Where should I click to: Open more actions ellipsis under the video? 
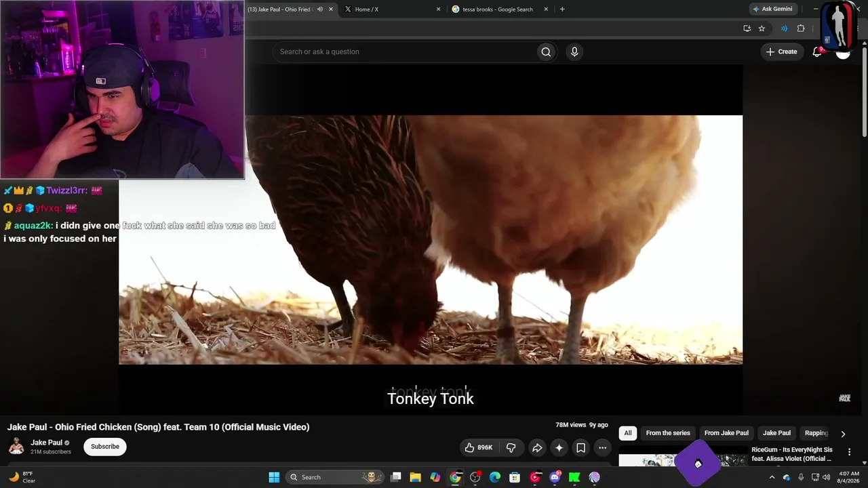coord(602,447)
